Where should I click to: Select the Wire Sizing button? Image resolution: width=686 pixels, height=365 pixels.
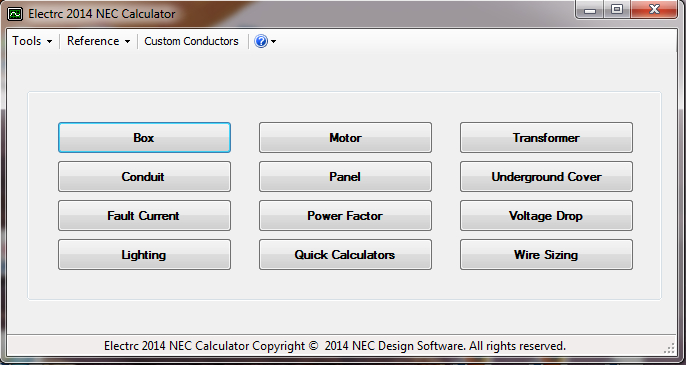tap(546, 254)
